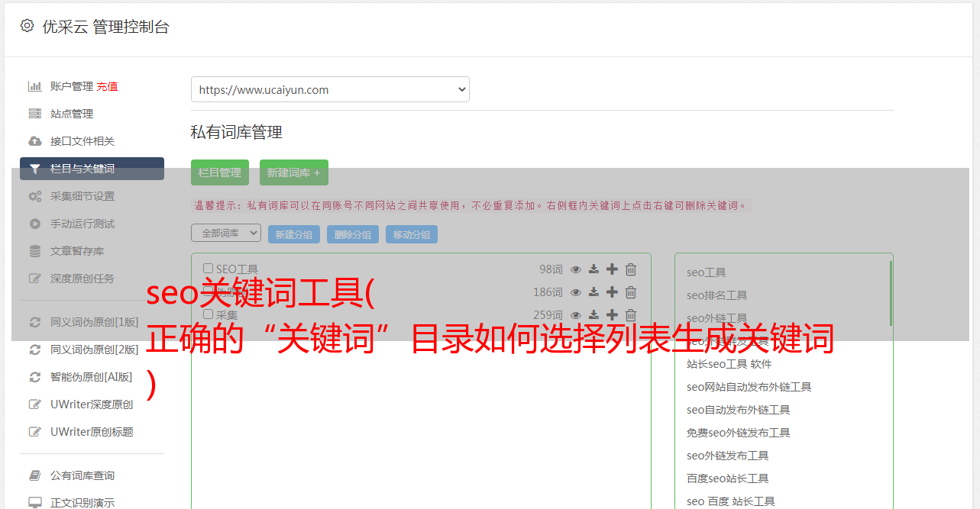Click the 栏目管理 button
Image resolution: width=980 pixels, height=509 pixels.
(x=220, y=172)
